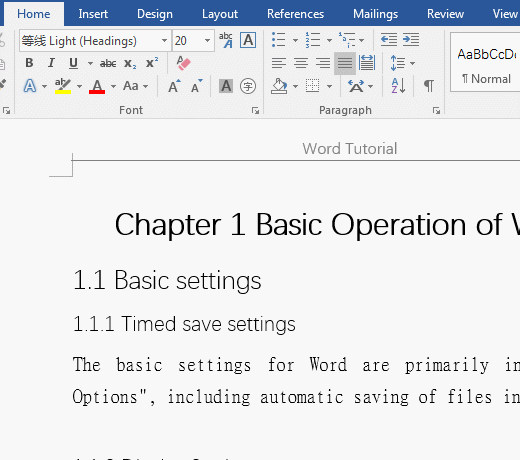Screen dimensions: 520x460
Task: Increase paragraph indent
Action: click(x=411, y=40)
